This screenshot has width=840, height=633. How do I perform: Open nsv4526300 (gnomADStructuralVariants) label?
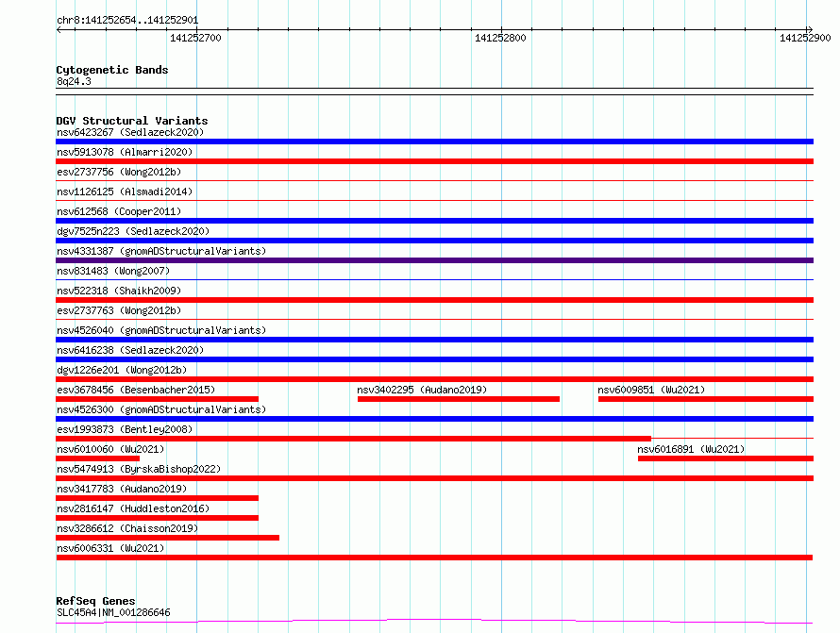(x=161, y=409)
